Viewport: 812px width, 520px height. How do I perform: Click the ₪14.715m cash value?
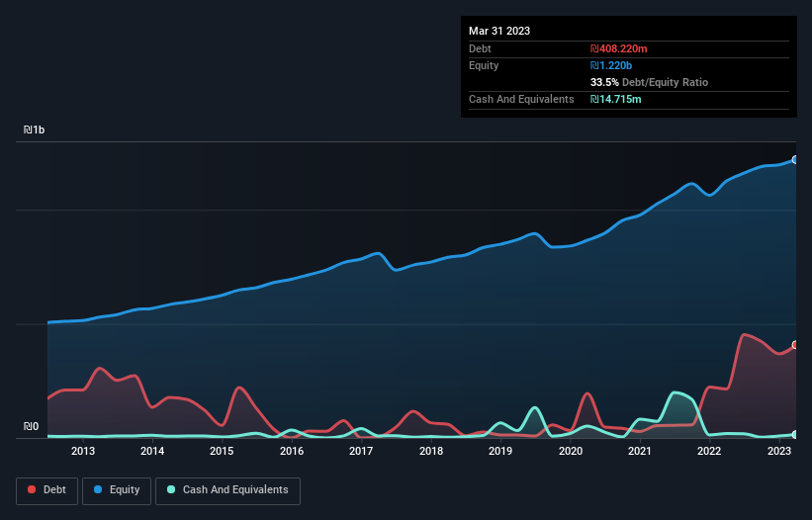coord(616,99)
